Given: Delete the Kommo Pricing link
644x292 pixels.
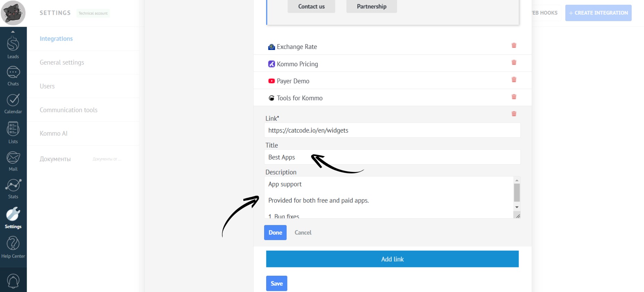Looking at the screenshot, I should pyautogui.click(x=514, y=62).
